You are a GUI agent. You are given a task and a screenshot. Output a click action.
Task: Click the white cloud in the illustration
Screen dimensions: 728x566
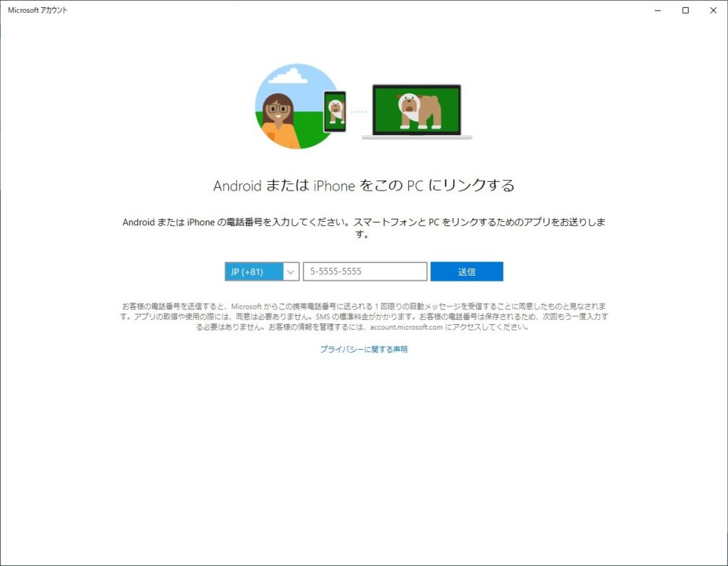287,75
